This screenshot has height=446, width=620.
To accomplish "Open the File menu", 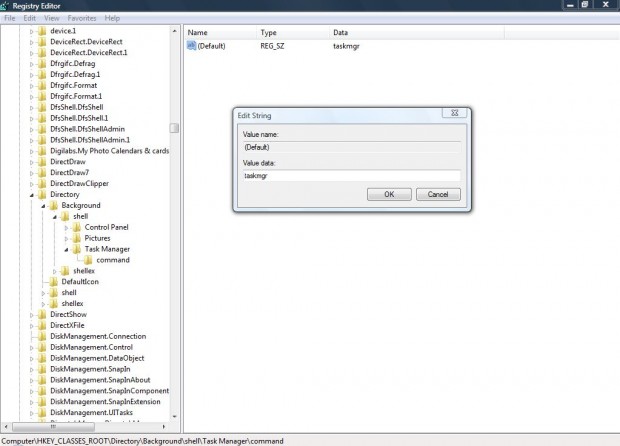I will 9,18.
